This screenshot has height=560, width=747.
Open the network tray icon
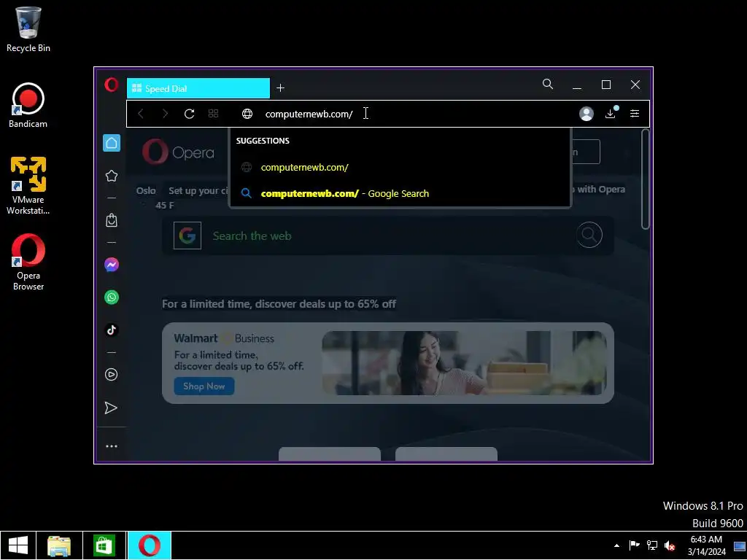[651, 545]
